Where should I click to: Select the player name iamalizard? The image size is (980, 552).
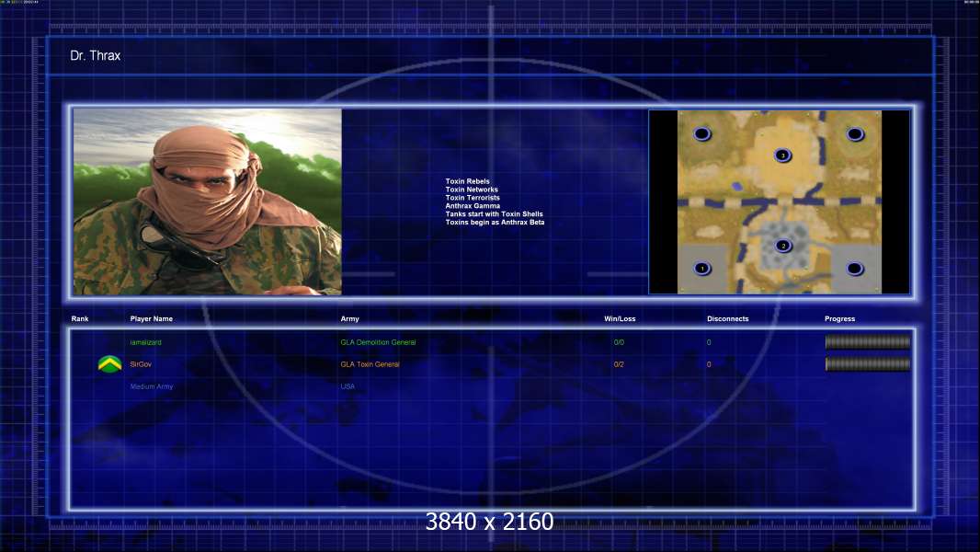tap(145, 342)
